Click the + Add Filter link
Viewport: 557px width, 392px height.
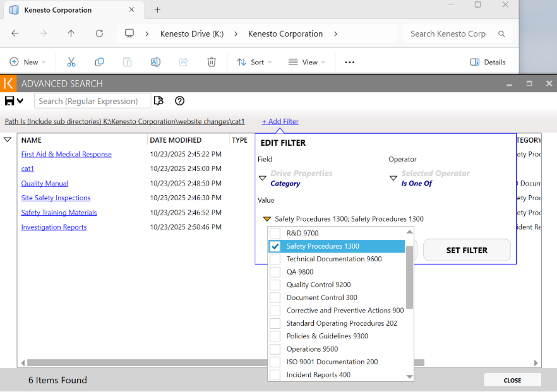pos(280,121)
